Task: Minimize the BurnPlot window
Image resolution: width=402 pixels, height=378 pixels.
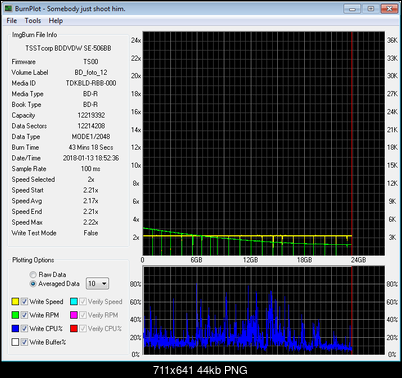Action: pos(352,9)
